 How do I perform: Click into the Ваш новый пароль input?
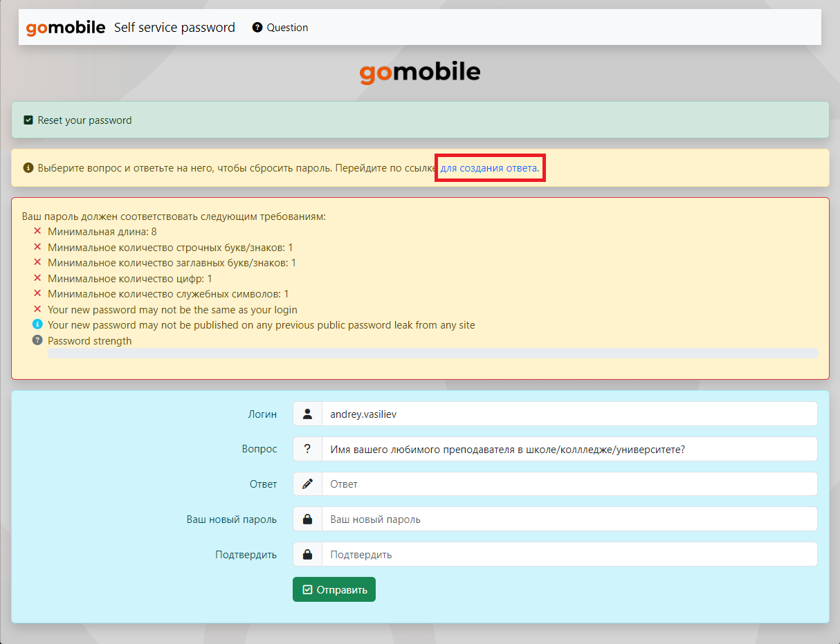[x=569, y=519]
